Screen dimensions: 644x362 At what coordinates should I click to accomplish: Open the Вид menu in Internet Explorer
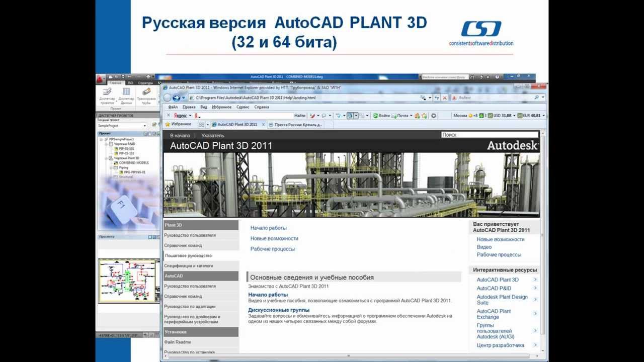pyautogui.click(x=204, y=107)
